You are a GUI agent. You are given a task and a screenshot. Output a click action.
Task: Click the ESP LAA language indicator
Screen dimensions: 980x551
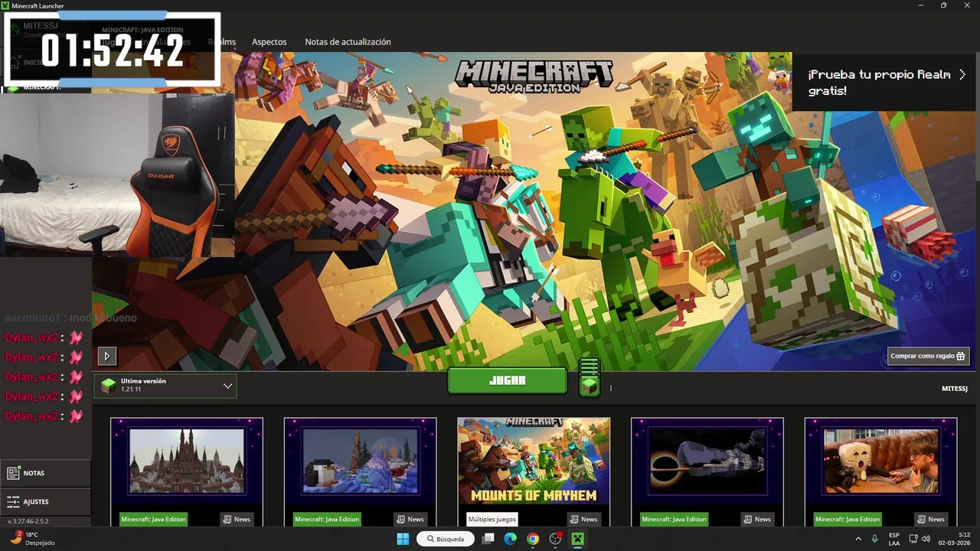pos(894,539)
